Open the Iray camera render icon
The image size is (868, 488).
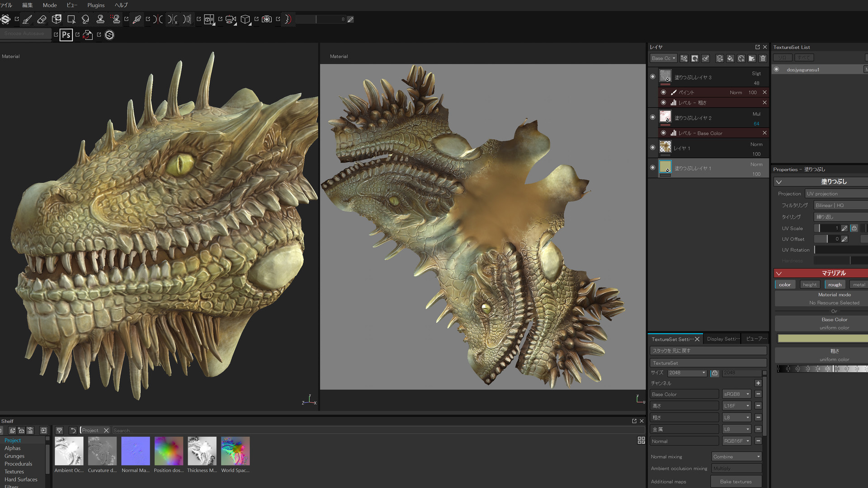click(x=267, y=19)
